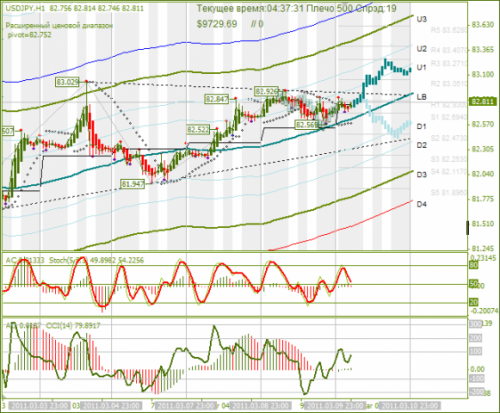Select the 82.847 price label

(217, 99)
